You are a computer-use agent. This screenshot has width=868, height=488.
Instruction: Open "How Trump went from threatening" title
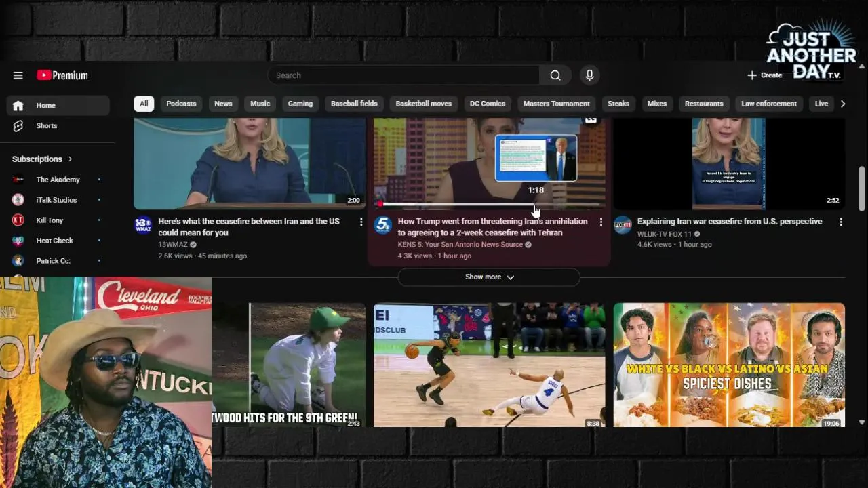[x=492, y=227]
